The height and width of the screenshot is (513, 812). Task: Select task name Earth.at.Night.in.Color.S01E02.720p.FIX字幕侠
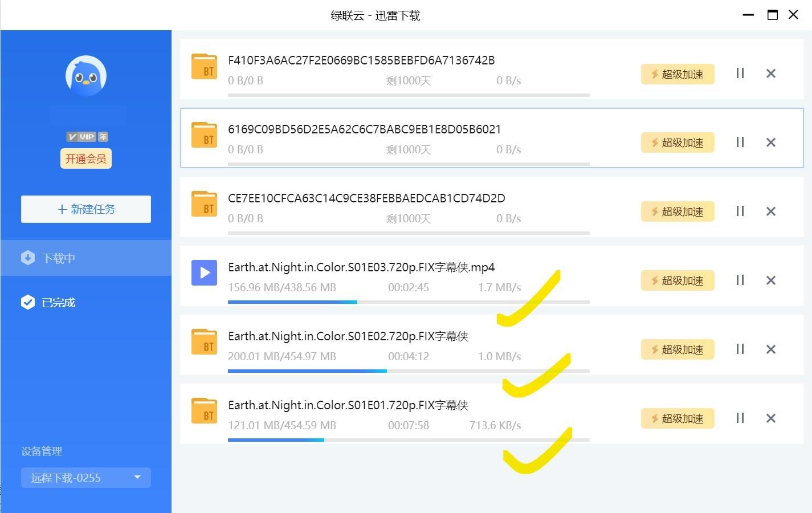click(x=348, y=336)
